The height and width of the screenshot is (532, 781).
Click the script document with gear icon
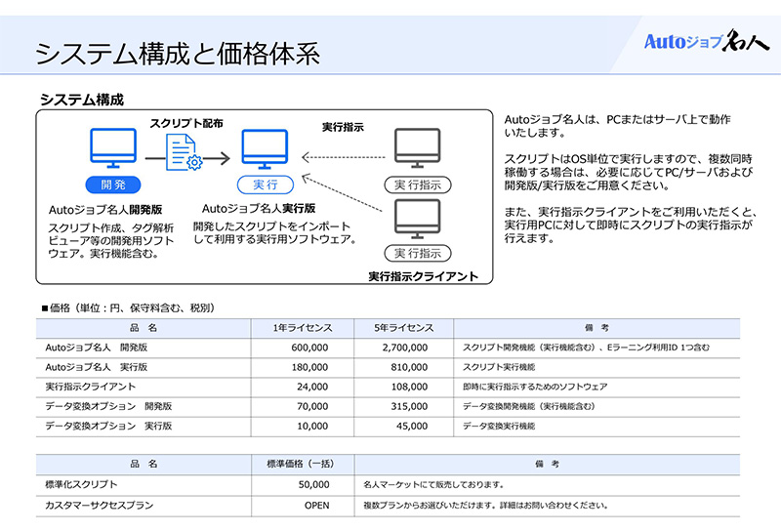click(x=184, y=154)
